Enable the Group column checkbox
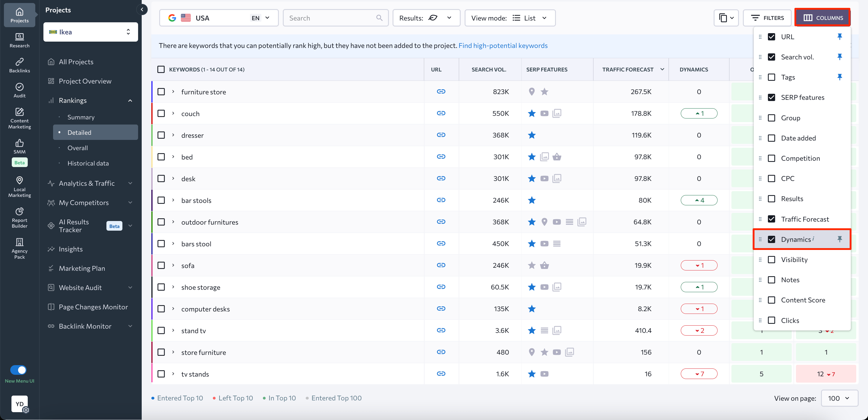868x420 pixels. (x=771, y=118)
